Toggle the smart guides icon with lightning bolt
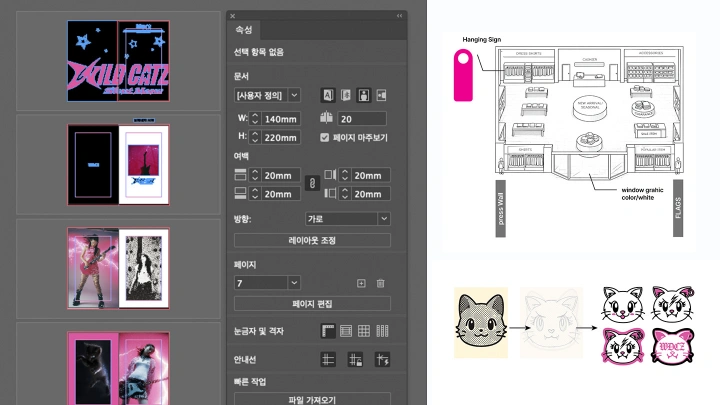 382,360
